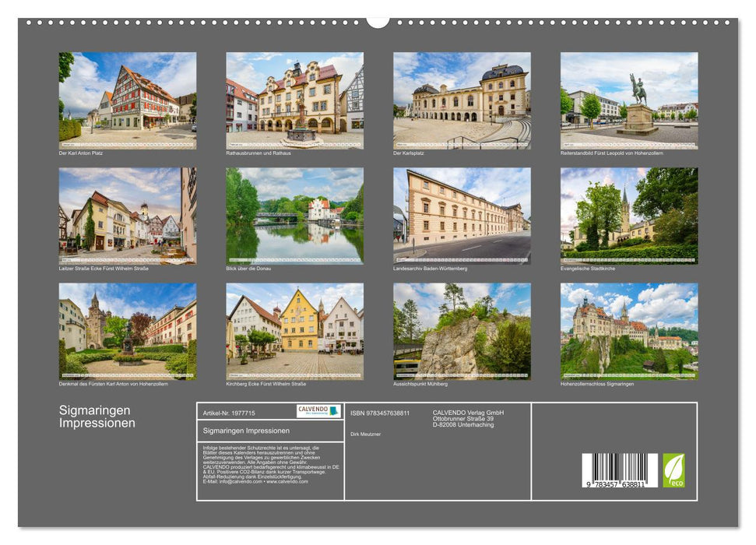The height and width of the screenshot is (545, 756).
Task: Click the CALVENDO publisher logo
Action: tap(318, 410)
